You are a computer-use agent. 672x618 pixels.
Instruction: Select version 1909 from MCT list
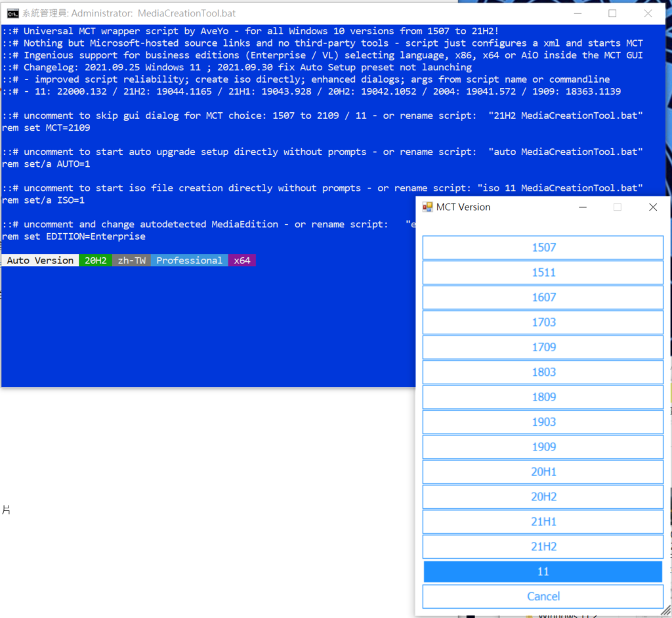pos(543,447)
